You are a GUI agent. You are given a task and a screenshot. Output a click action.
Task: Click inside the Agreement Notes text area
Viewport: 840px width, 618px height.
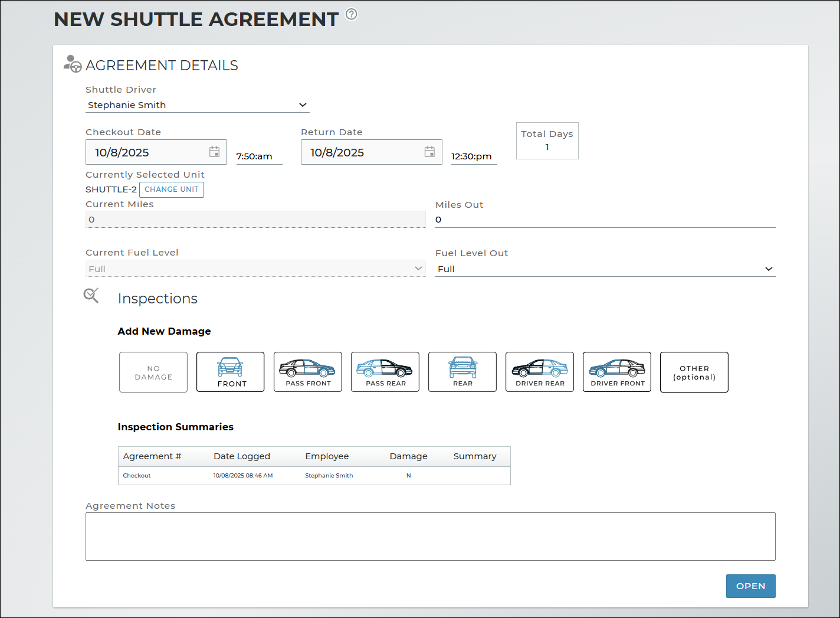coord(430,537)
